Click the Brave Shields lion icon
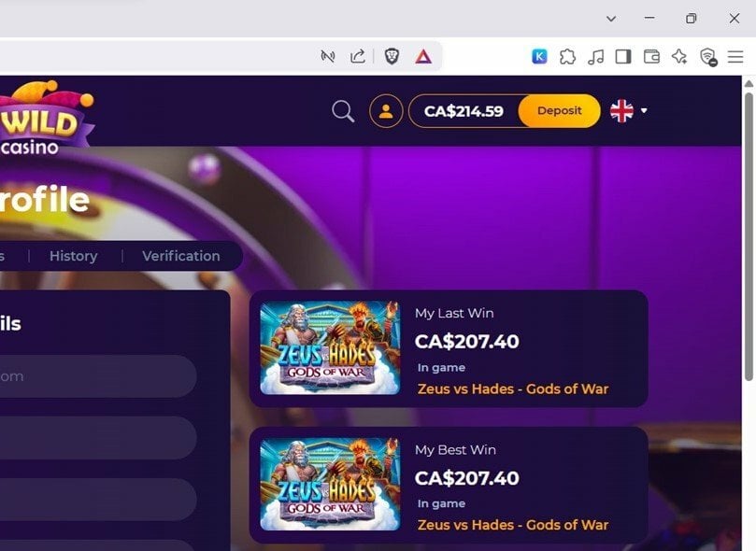 tap(392, 57)
